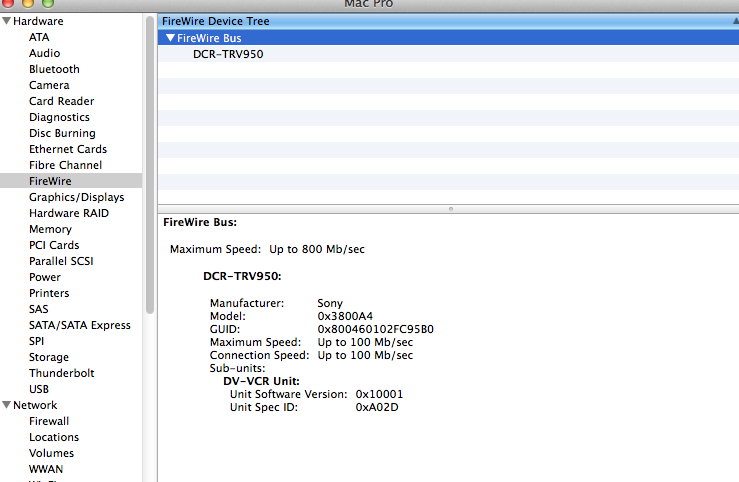739x482 pixels.
Task: Choose Locations under Network
Action: coord(54,438)
